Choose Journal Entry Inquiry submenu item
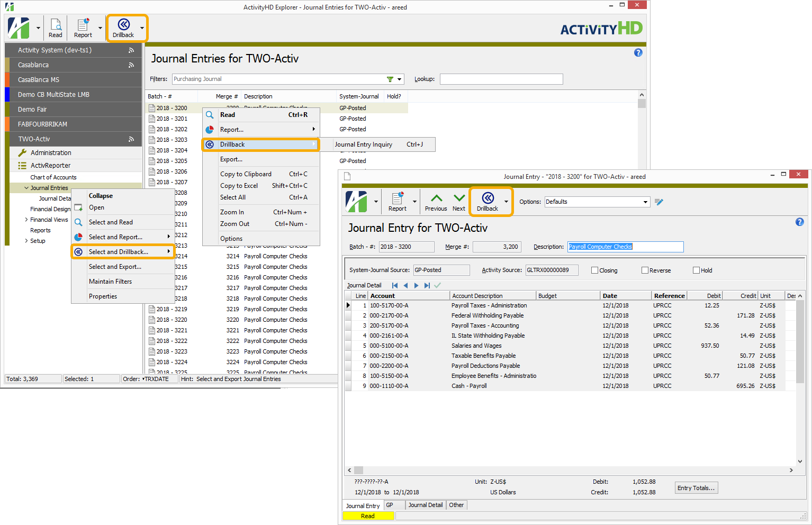The width and height of the screenshot is (812, 525). 378,144
